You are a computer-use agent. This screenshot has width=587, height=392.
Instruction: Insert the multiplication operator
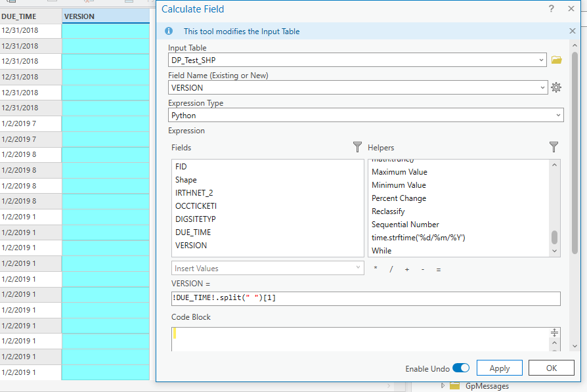[375, 269]
